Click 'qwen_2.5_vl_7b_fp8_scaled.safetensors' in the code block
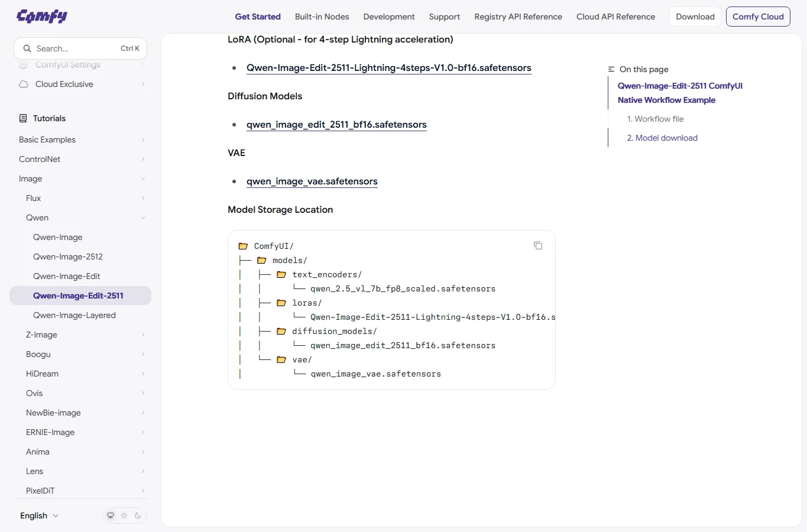This screenshot has width=807, height=532. tap(403, 288)
